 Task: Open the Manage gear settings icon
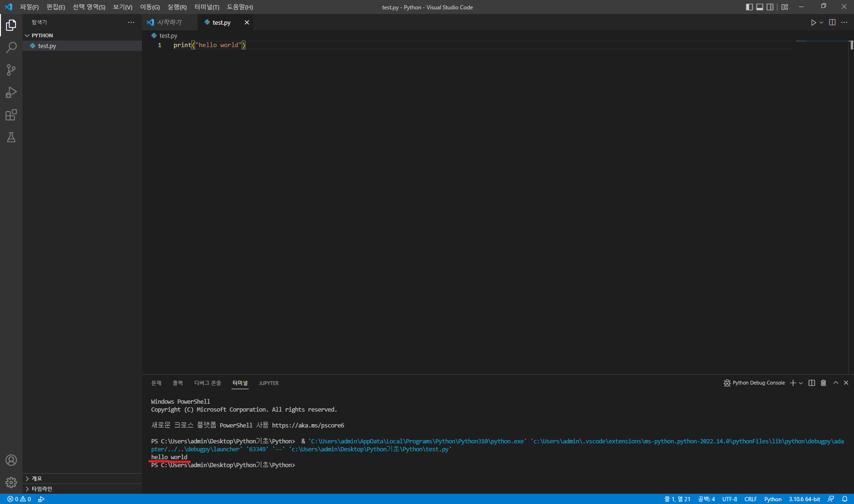click(x=11, y=483)
